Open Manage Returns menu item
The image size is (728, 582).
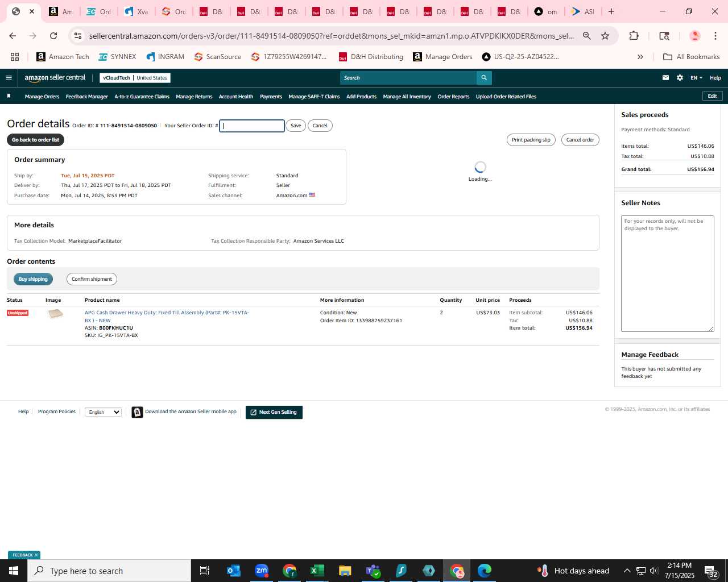point(194,97)
